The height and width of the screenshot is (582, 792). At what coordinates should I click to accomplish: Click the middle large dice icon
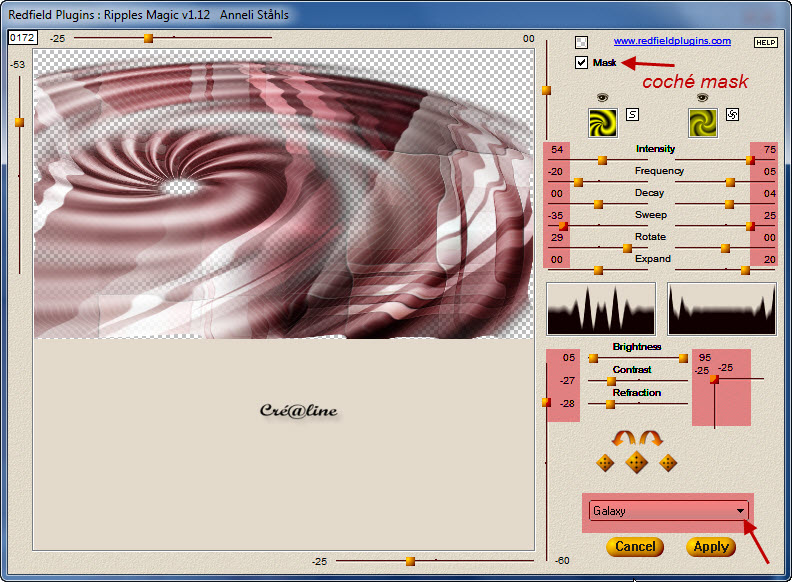click(x=636, y=463)
